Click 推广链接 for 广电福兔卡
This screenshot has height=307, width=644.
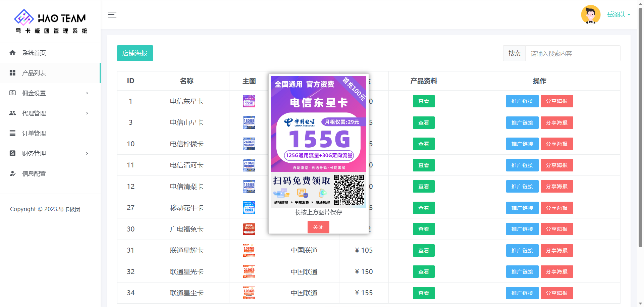coord(522,229)
